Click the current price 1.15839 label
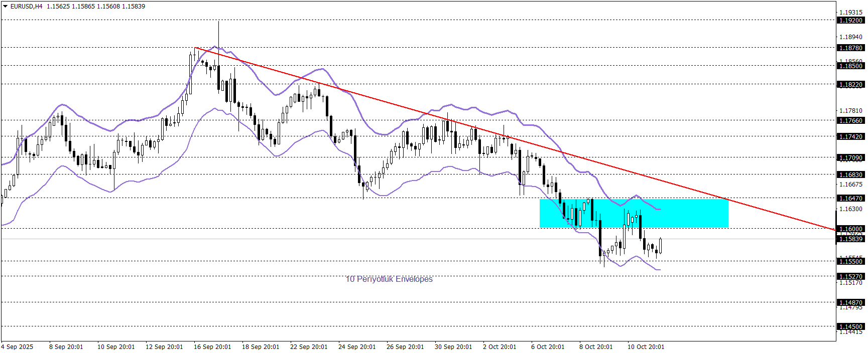868x353 pixels. coord(851,239)
